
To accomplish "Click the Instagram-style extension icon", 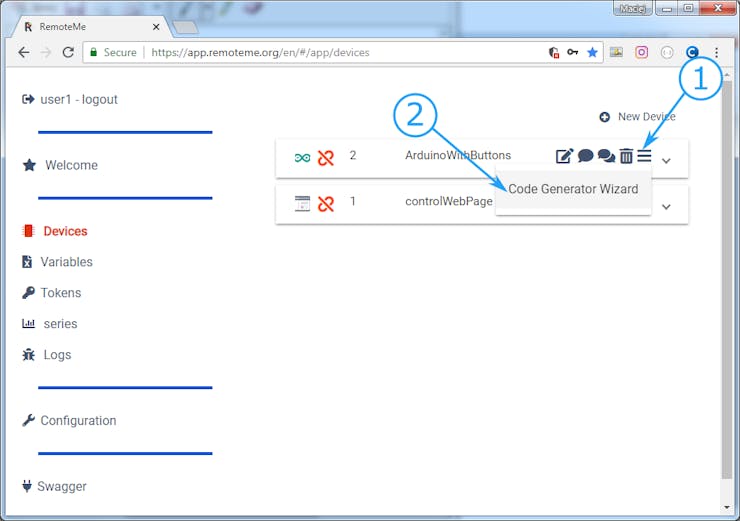I will pos(641,52).
